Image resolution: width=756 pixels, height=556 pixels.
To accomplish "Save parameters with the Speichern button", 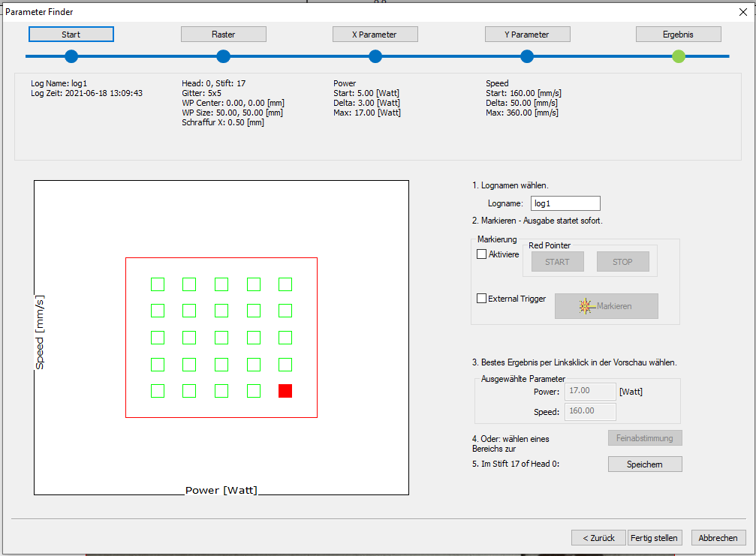I will [x=645, y=464].
